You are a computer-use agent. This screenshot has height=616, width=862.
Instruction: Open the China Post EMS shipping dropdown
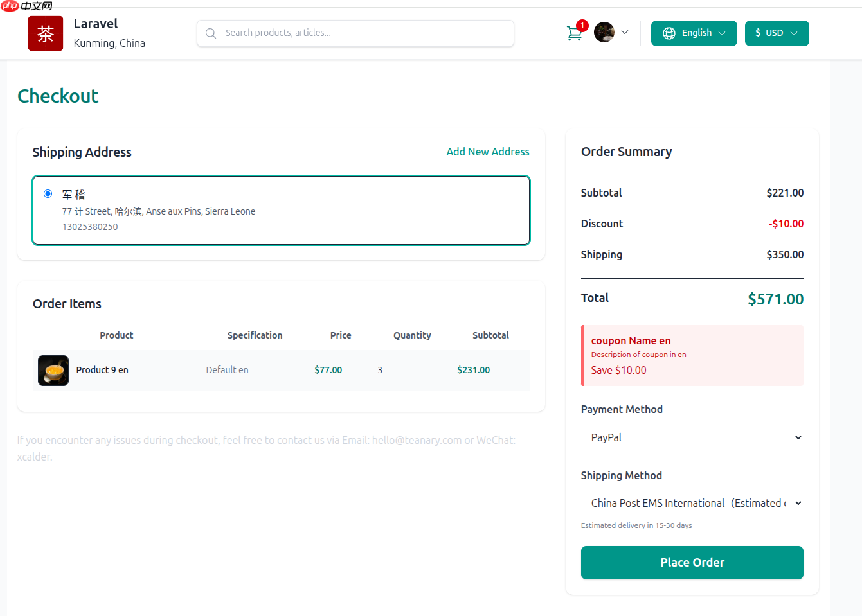pos(692,503)
